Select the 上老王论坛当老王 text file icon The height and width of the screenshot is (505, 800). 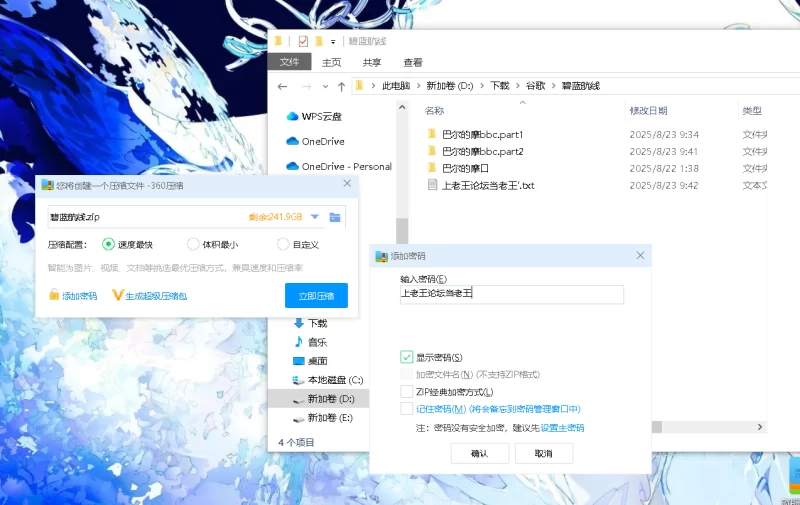click(x=432, y=185)
